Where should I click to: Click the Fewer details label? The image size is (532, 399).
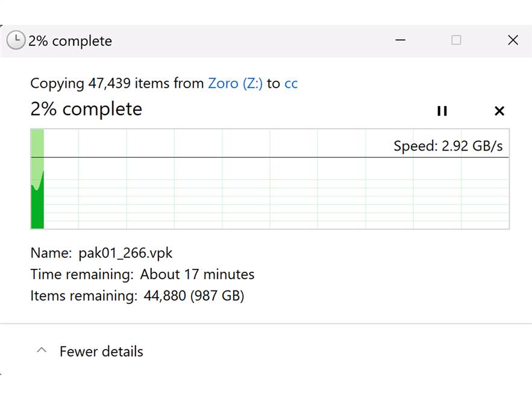click(x=101, y=351)
